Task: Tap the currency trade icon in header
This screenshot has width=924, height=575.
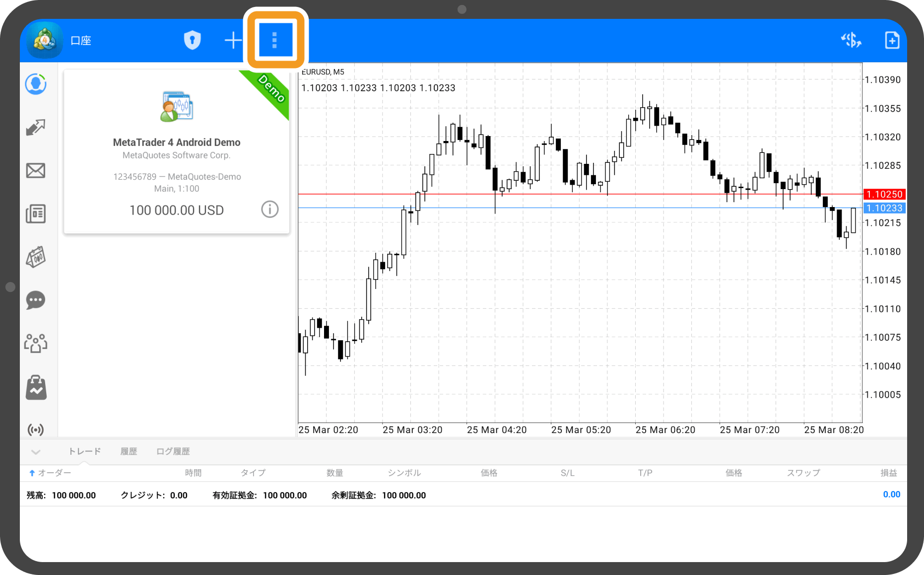Action: click(x=851, y=40)
